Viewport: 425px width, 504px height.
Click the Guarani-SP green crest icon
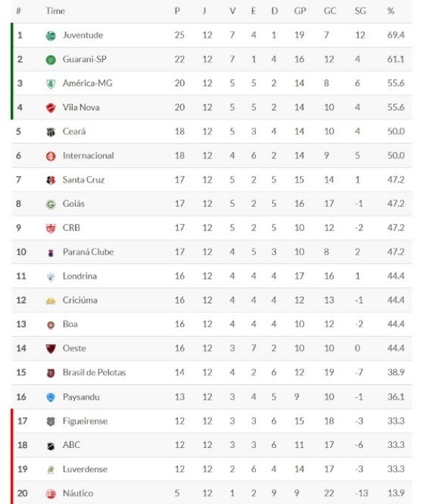coord(51,60)
